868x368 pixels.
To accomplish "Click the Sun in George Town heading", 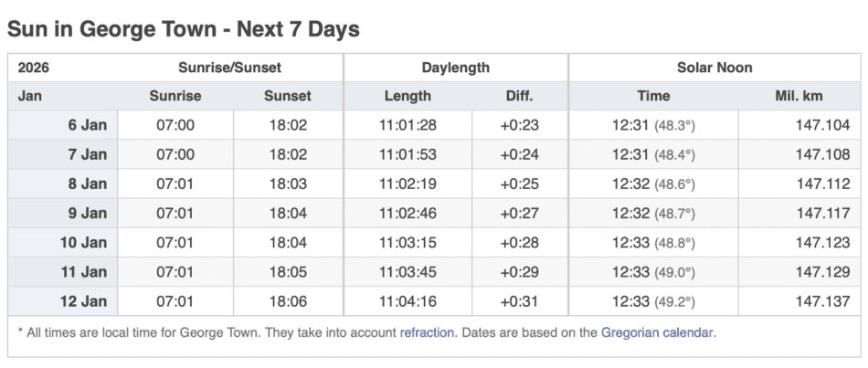I will click(x=184, y=28).
